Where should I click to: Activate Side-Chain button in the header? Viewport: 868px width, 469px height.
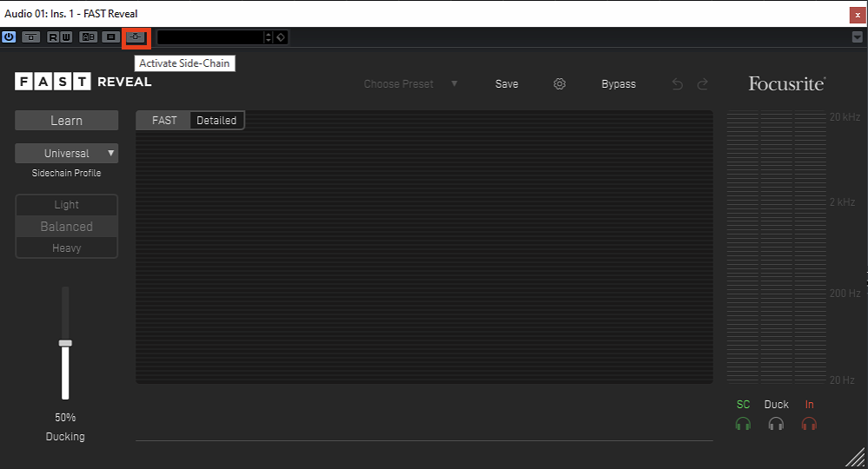136,37
